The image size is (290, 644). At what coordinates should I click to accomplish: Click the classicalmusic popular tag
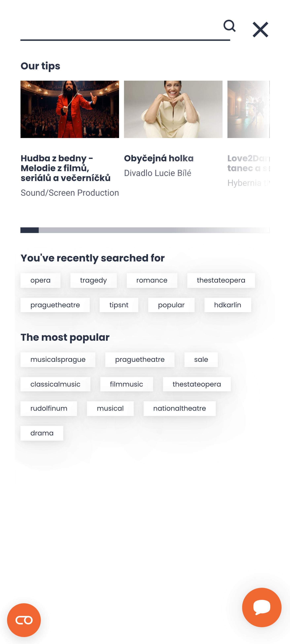pyautogui.click(x=55, y=384)
